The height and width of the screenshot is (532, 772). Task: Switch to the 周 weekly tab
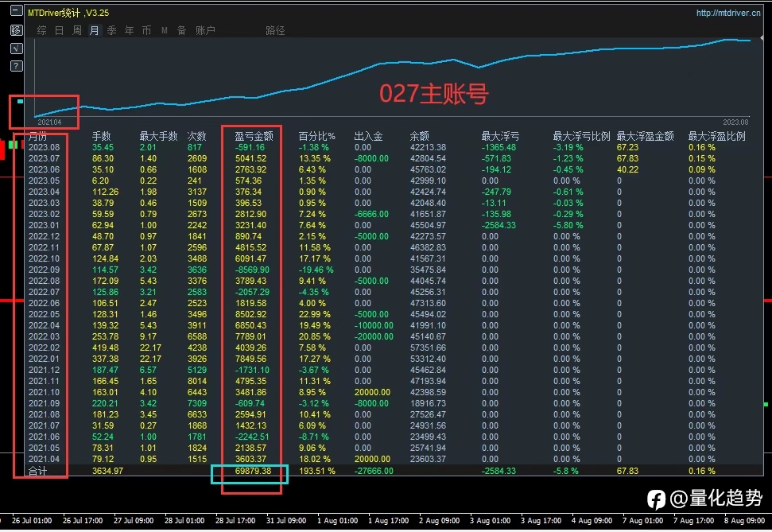[77, 30]
